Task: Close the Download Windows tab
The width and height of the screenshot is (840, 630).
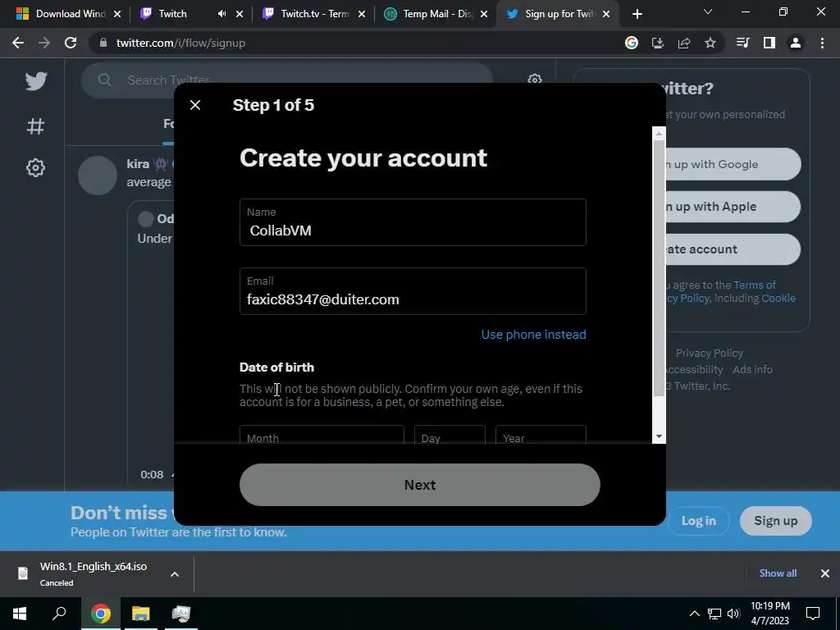Action: point(117,14)
